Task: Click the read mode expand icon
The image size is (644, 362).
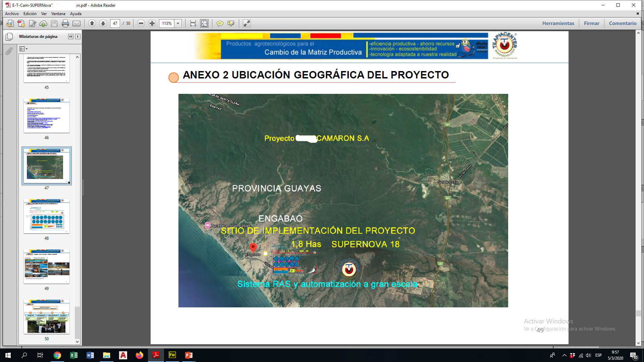Action: click(247, 23)
